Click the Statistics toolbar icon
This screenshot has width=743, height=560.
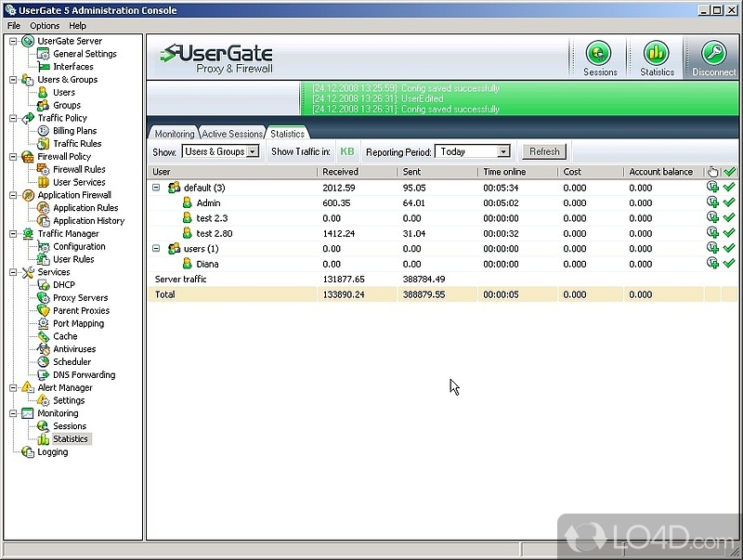click(657, 54)
